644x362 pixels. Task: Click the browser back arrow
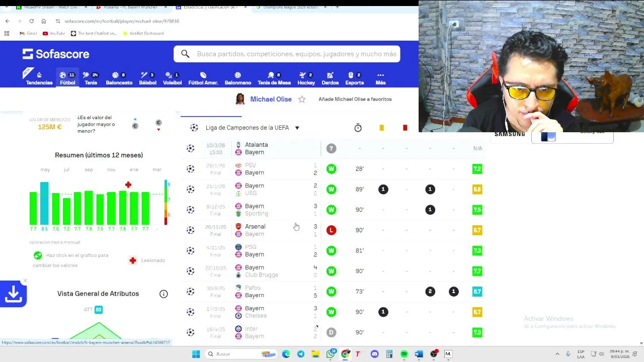7,21
